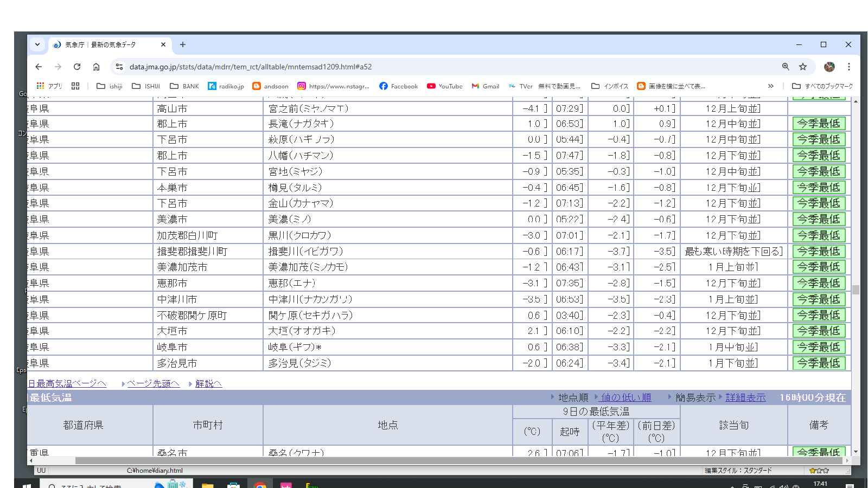Open the Gmail bookmark
The width and height of the screenshot is (868, 488).
(485, 86)
